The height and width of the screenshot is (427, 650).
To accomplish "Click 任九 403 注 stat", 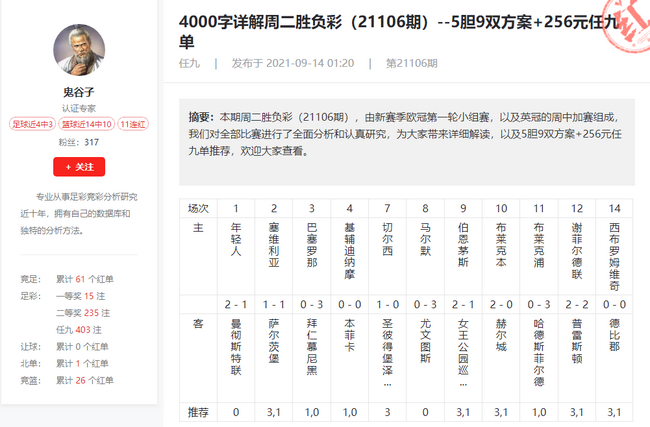I will coord(79,330).
